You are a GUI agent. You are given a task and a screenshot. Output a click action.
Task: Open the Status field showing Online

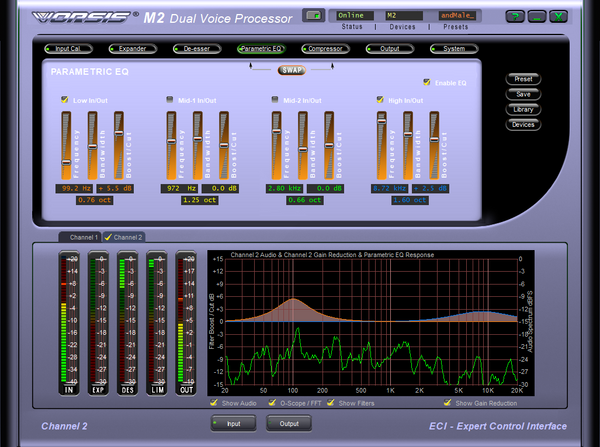click(355, 16)
